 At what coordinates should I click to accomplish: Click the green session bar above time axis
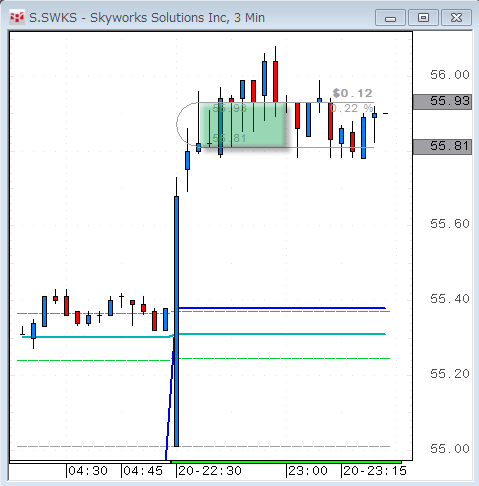(286, 462)
